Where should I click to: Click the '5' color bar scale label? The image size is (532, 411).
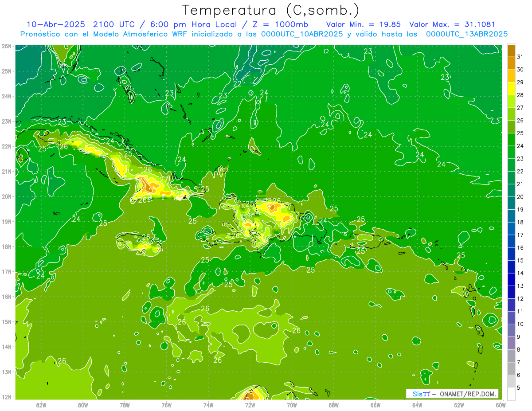pos(519,388)
